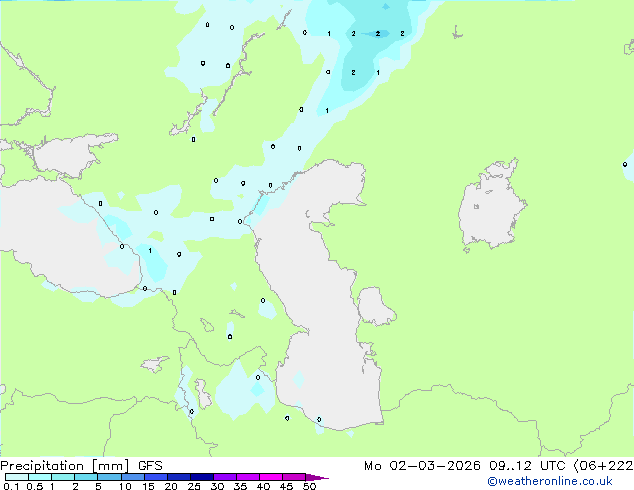
Task: Open the weatheronline.co.uk copyright link
Action: tap(550, 481)
